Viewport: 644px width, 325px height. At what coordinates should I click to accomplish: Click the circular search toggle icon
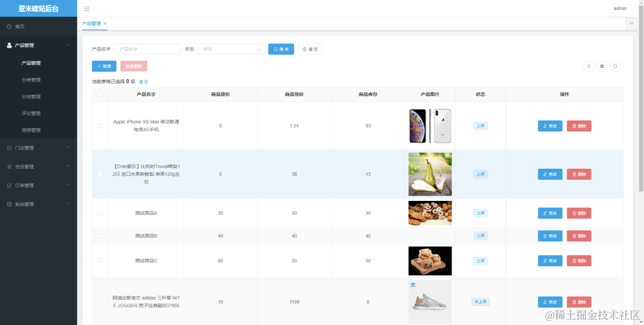(615, 66)
